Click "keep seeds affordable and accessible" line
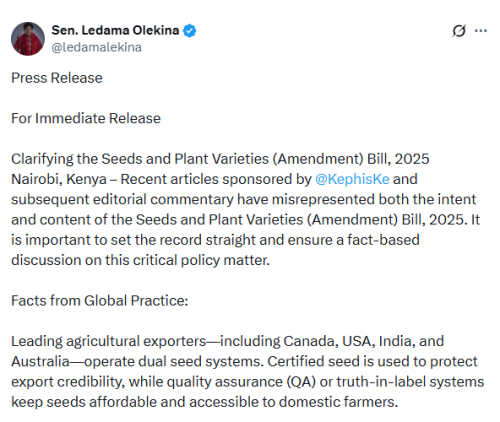 click(135, 402)
